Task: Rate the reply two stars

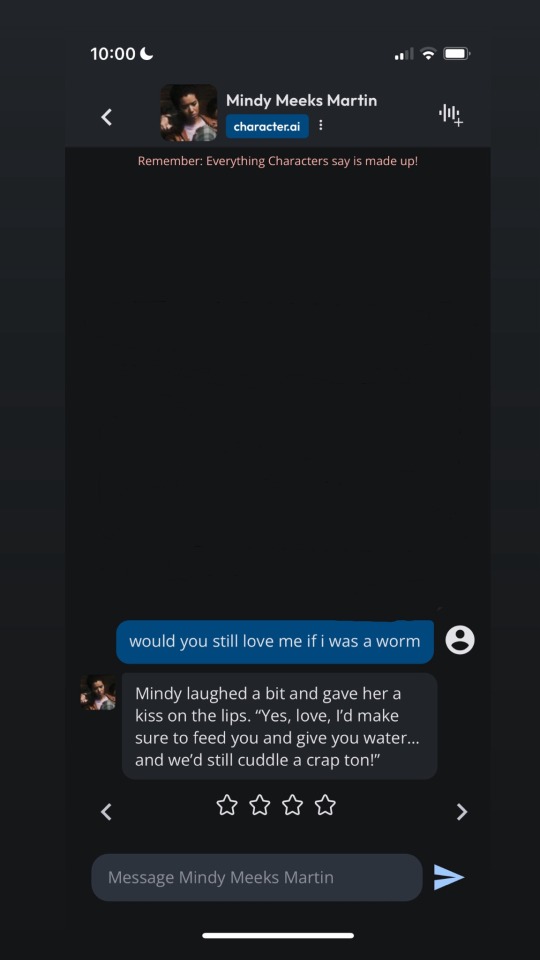Action: tap(260, 804)
